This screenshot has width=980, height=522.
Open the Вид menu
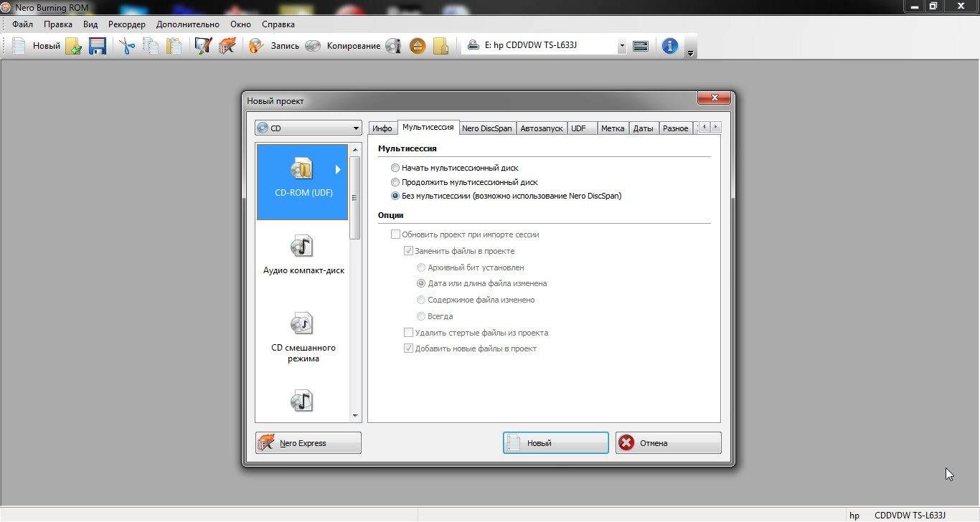(x=90, y=24)
